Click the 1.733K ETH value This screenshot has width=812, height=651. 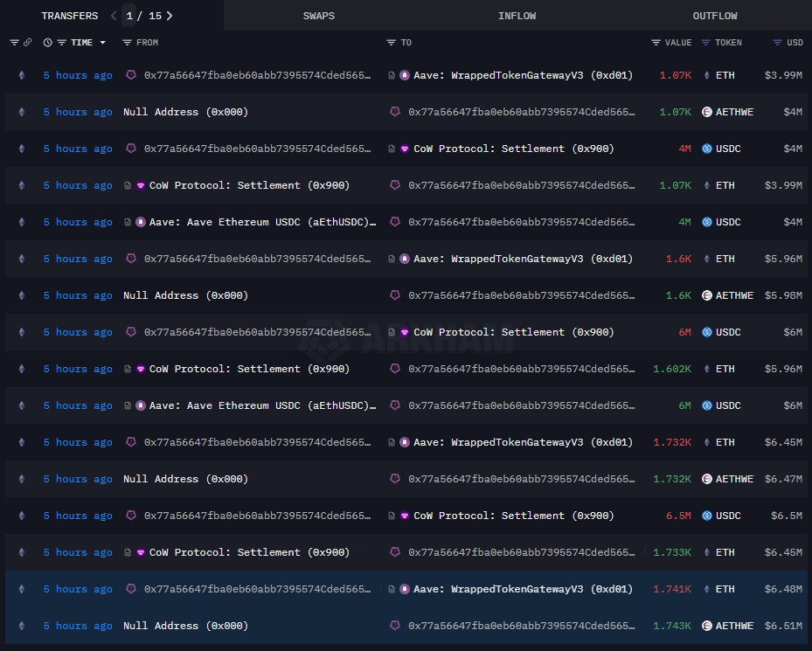point(672,552)
